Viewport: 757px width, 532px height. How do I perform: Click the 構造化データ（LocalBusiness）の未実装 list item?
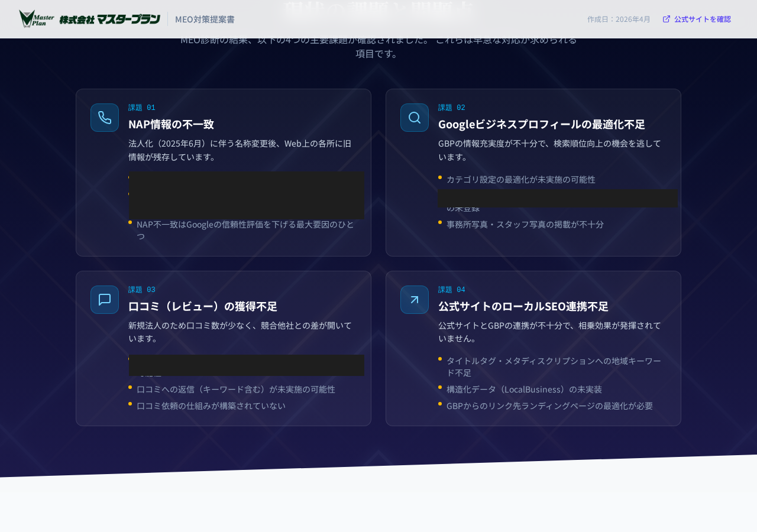pyautogui.click(x=524, y=389)
